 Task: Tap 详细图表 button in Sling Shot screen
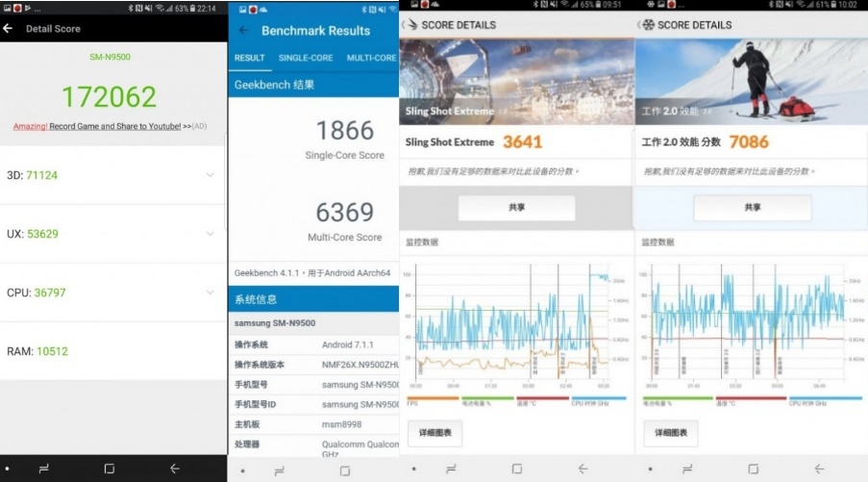tap(435, 433)
